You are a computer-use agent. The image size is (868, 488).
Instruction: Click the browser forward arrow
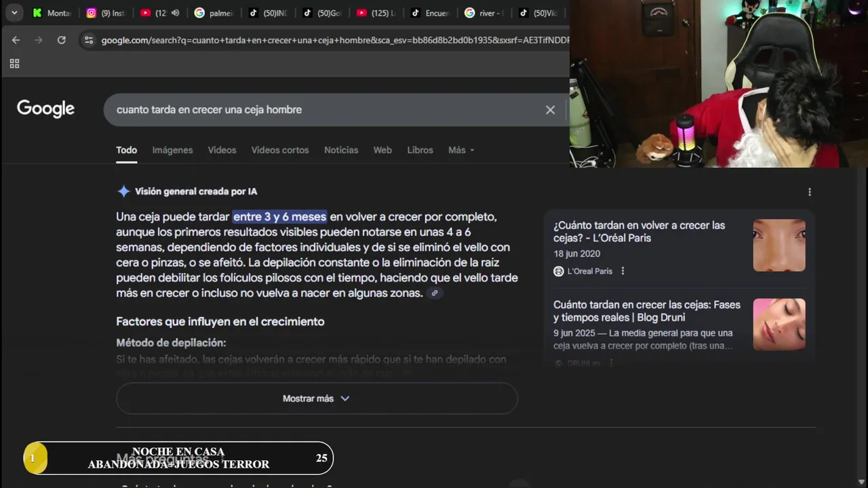(39, 40)
